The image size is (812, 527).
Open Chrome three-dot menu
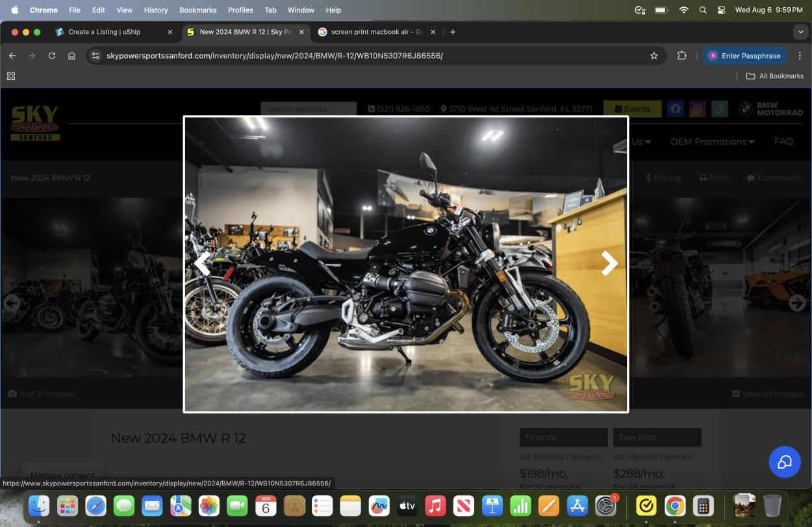pos(800,56)
